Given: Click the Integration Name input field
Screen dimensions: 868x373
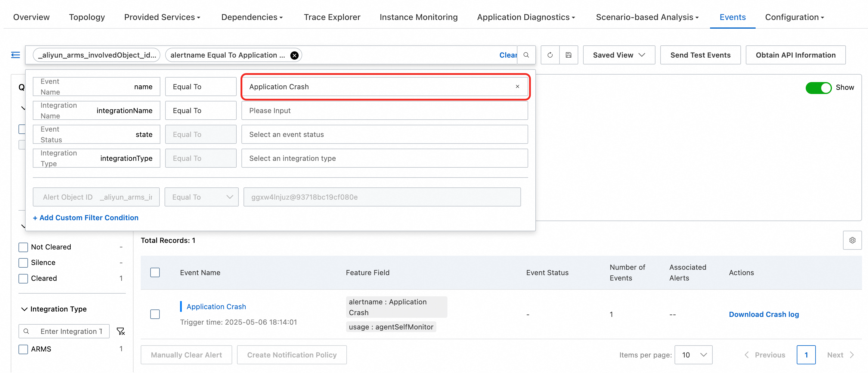Looking at the screenshot, I should pyautogui.click(x=385, y=111).
